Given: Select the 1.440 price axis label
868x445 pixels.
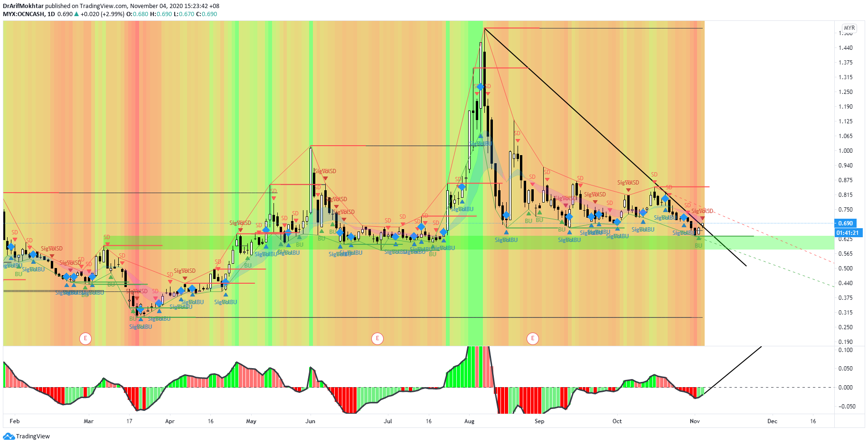Looking at the screenshot, I should tap(845, 48).
